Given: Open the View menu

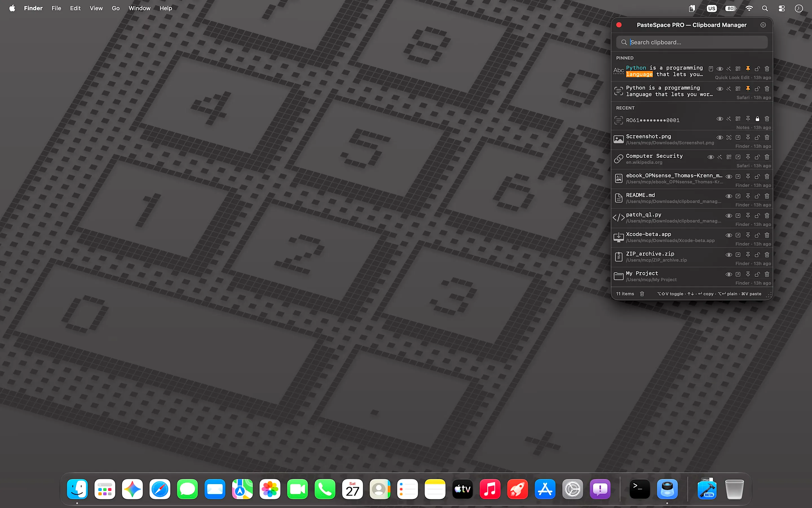Looking at the screenshot, I should coord(96,8).
